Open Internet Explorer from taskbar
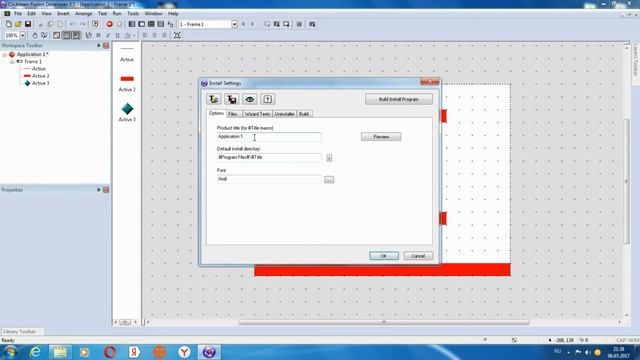 (35, 352)
